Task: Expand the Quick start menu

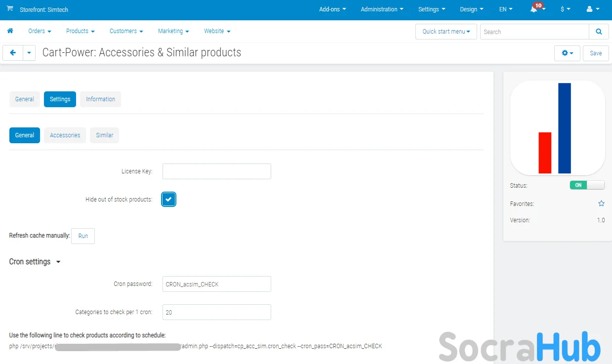Action: pos(446,32)
